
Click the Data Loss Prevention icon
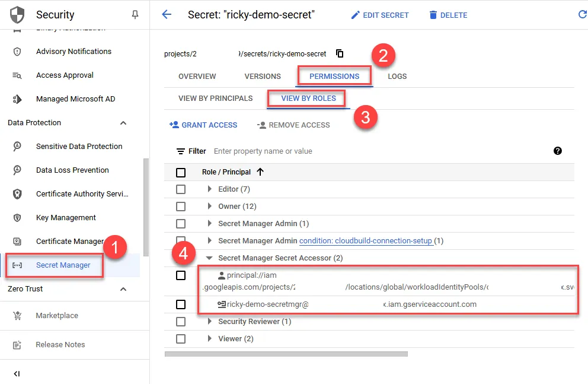pyautogui.click(x=17, y=170)
